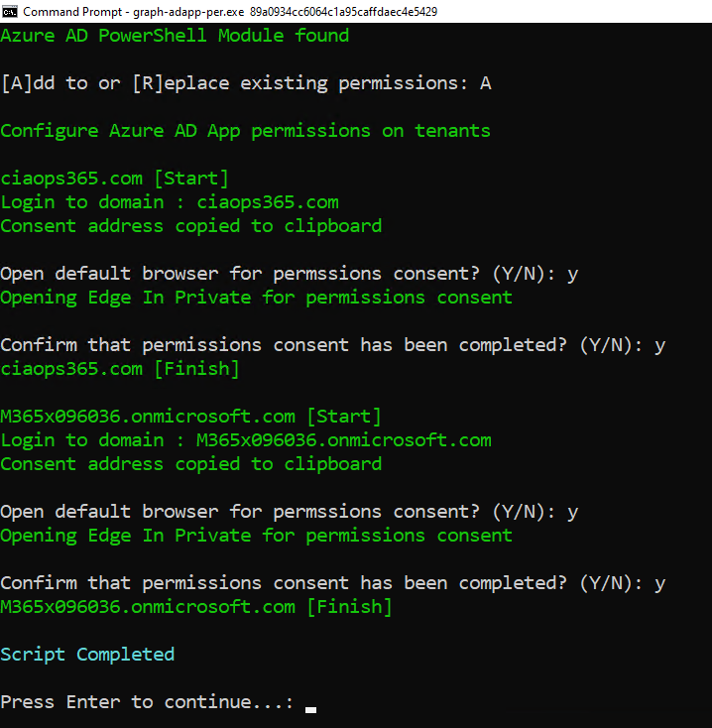Click the Command Prompt window title text

229,11
